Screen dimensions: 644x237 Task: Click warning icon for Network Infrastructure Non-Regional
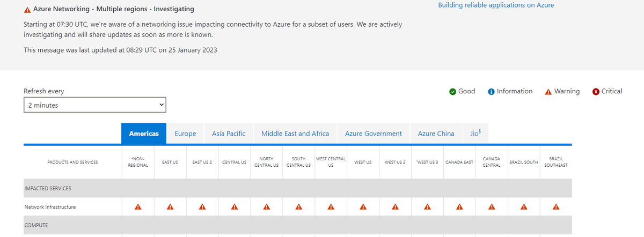point(138,207)
